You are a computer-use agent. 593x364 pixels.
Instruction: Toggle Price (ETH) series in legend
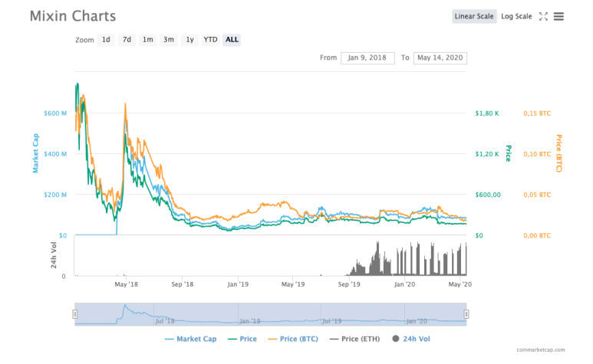click(354, 339)
